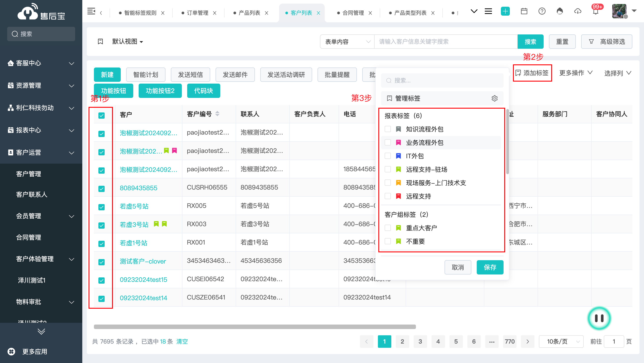The height and width of the screenshot is (363, 644).
Task: Click the 高级筛选 button
Action: (x=606, y=42)
